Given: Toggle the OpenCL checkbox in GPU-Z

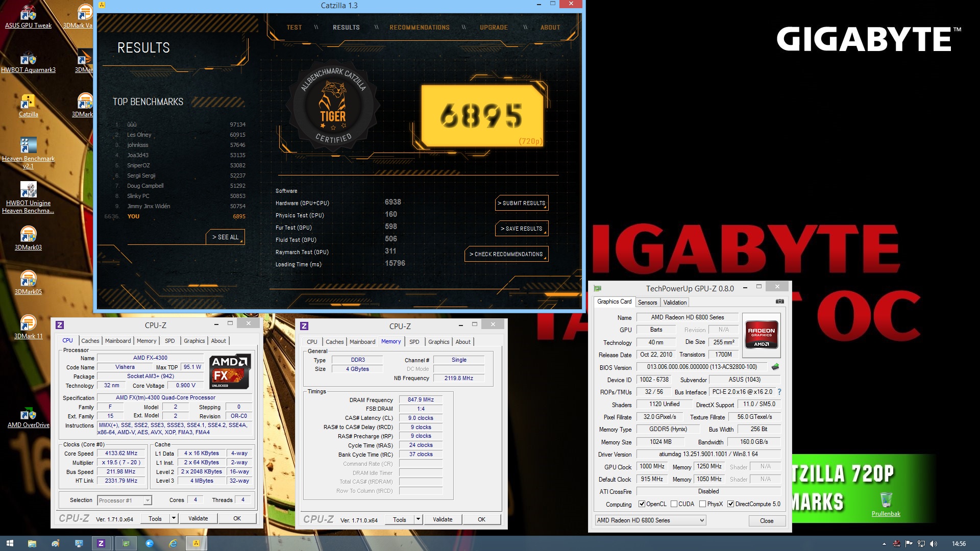Looking at the screenshot, I should tap(642, 504).
